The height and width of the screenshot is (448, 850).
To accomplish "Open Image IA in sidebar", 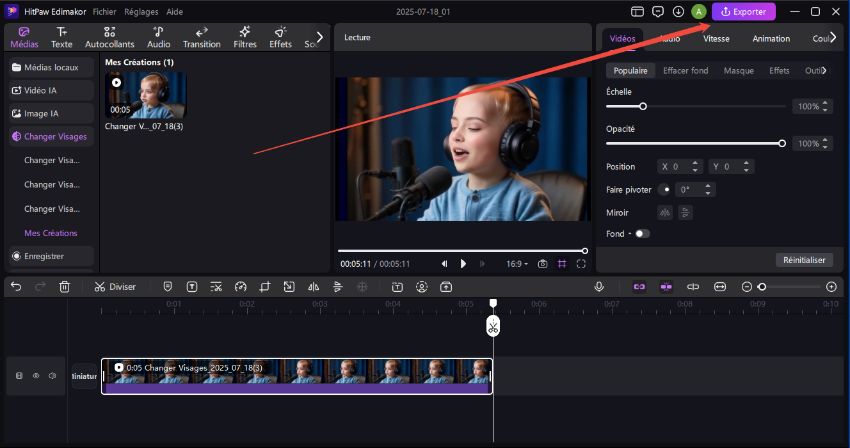I will point(51,113).
